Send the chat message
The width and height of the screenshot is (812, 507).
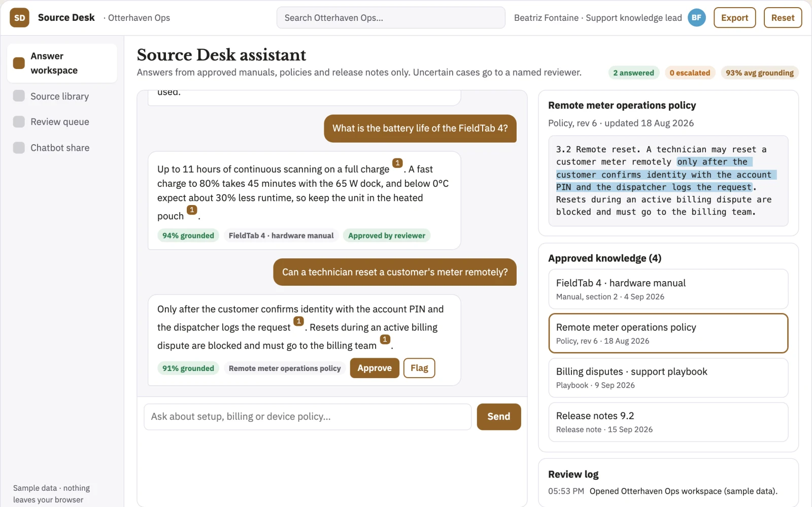click(499, 417)
